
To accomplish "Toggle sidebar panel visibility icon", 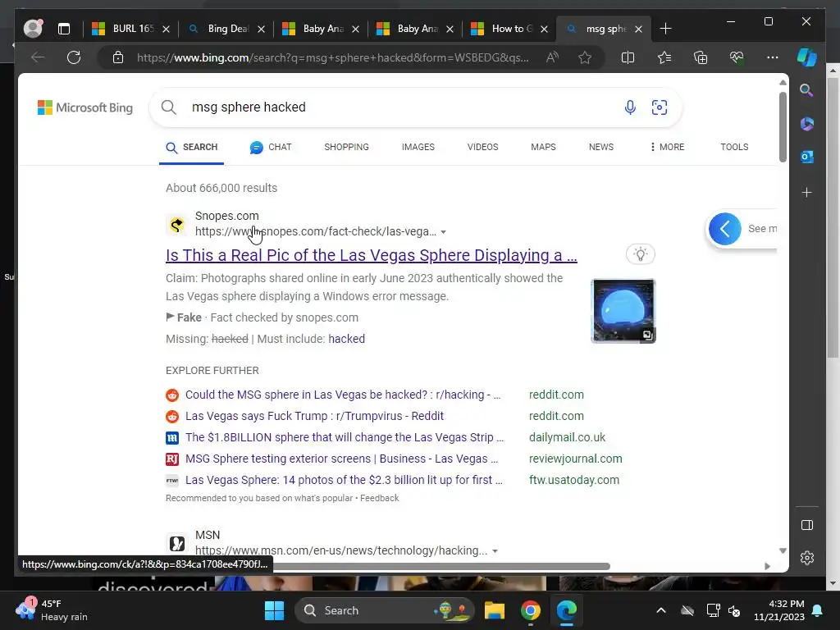I will click(x=807, y=525).
